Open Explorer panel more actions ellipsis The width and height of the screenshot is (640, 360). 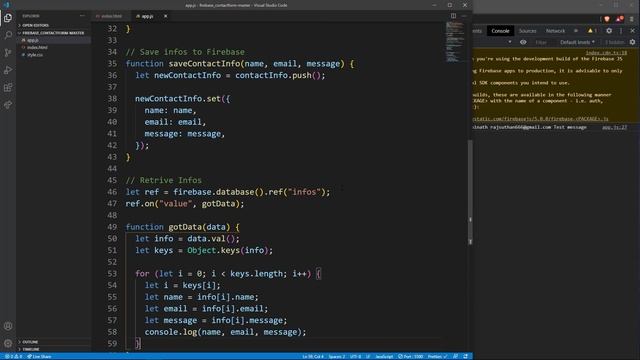82,16
